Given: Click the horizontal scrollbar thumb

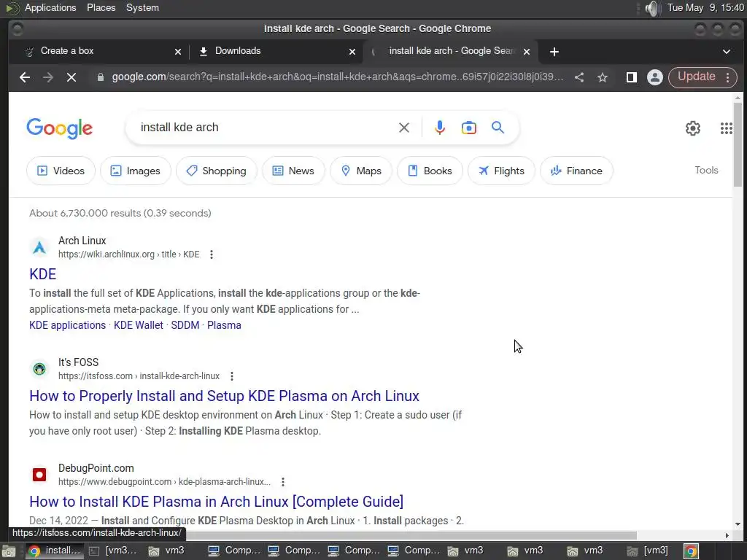Looking at the screenshot, I should click(x=411, y=535).
